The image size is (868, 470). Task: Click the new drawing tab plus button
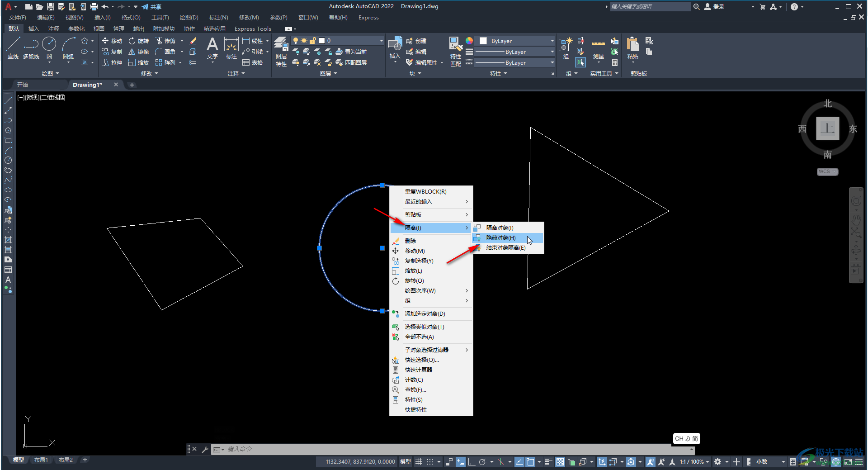click(132, 85)
